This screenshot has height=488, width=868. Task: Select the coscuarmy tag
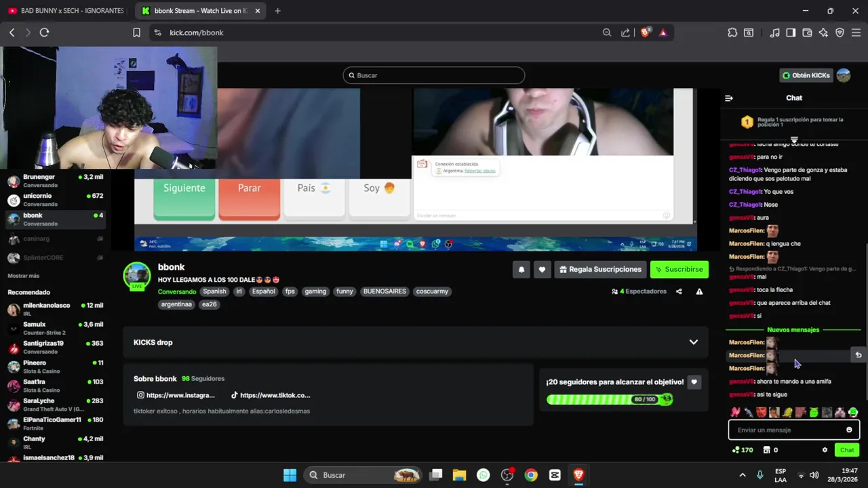pos(432,291)
